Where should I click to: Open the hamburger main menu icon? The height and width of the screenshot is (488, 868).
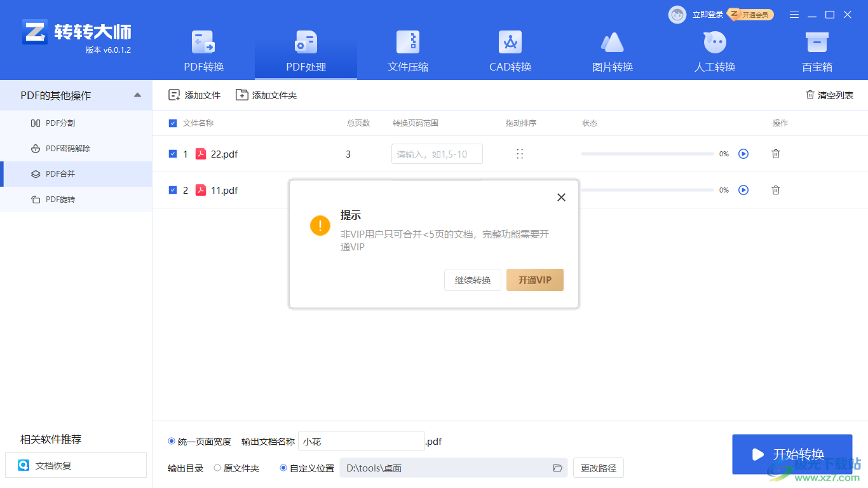click(794, 15)
